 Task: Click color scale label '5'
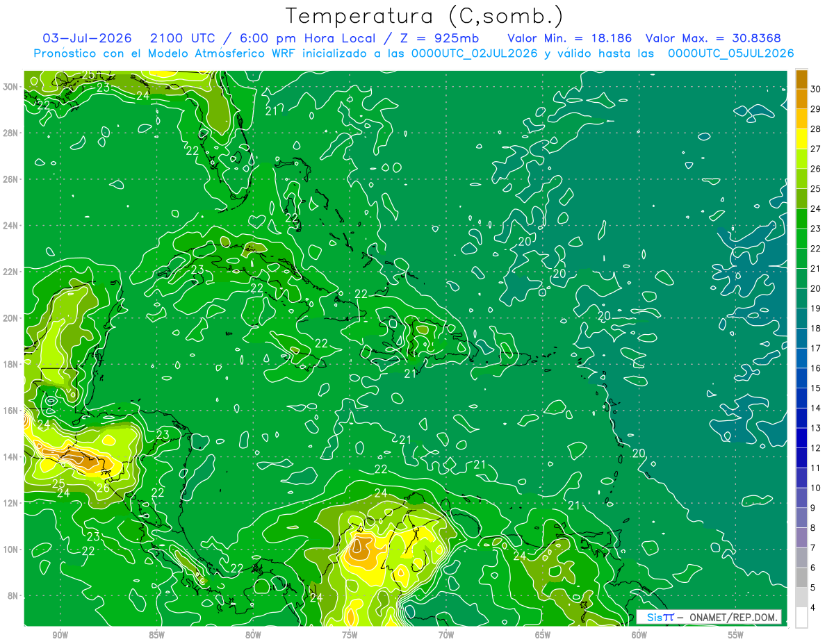tap(813, 587)
